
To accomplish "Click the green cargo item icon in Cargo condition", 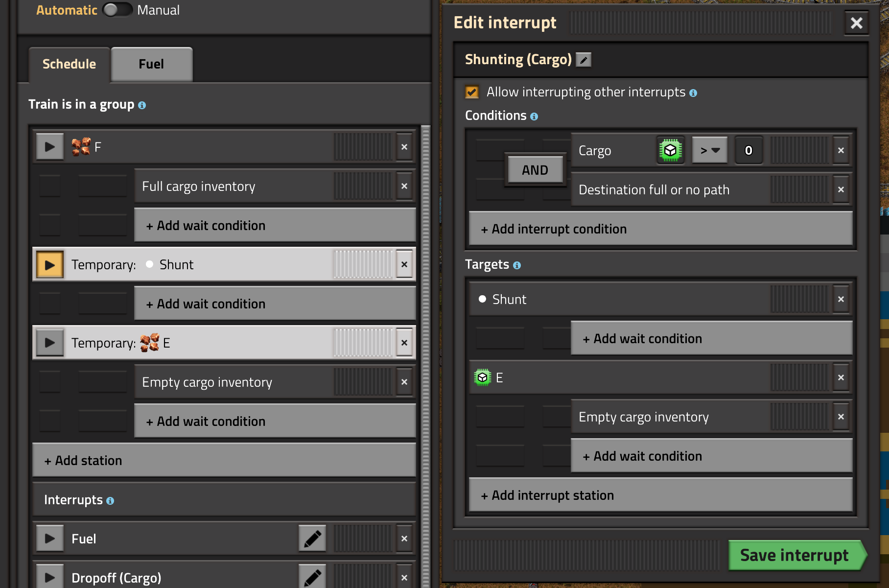I will [670, 150].
